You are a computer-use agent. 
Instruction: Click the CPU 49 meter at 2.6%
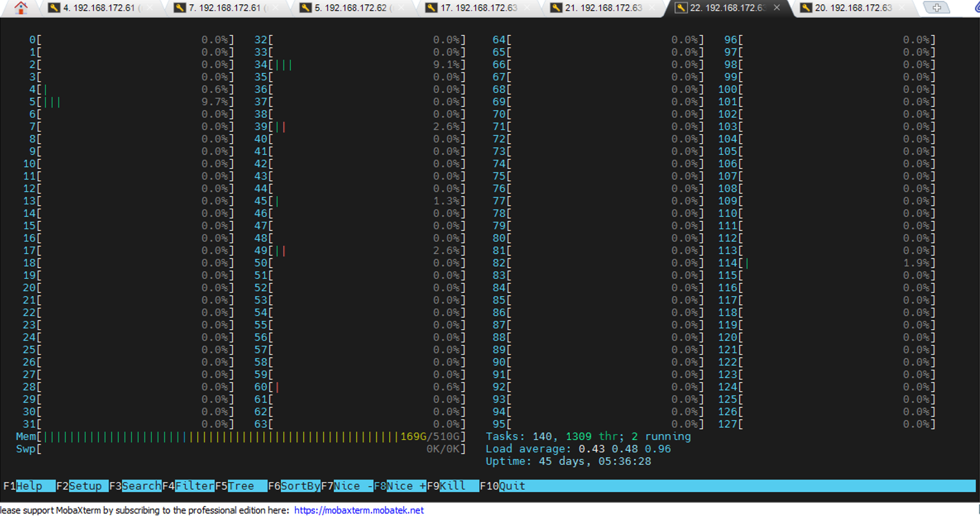click(x=360, y=251)
